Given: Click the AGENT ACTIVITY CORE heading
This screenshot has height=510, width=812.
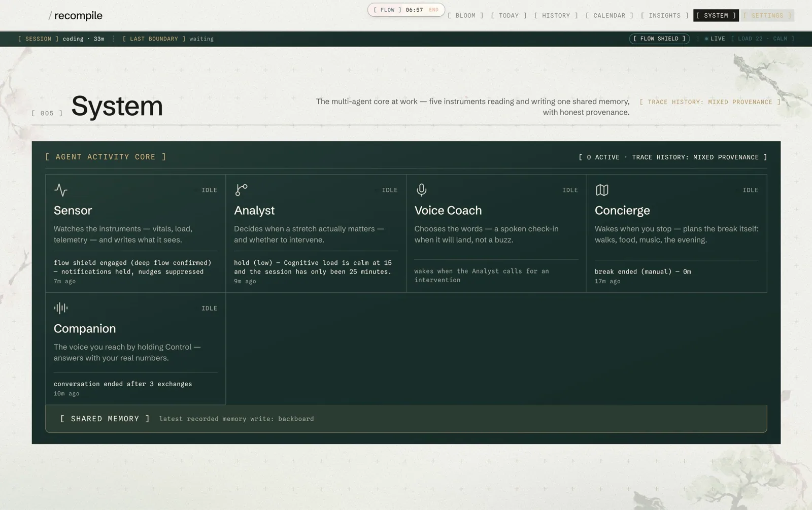Looking at the screenshot, I should [x=106, y=157].
